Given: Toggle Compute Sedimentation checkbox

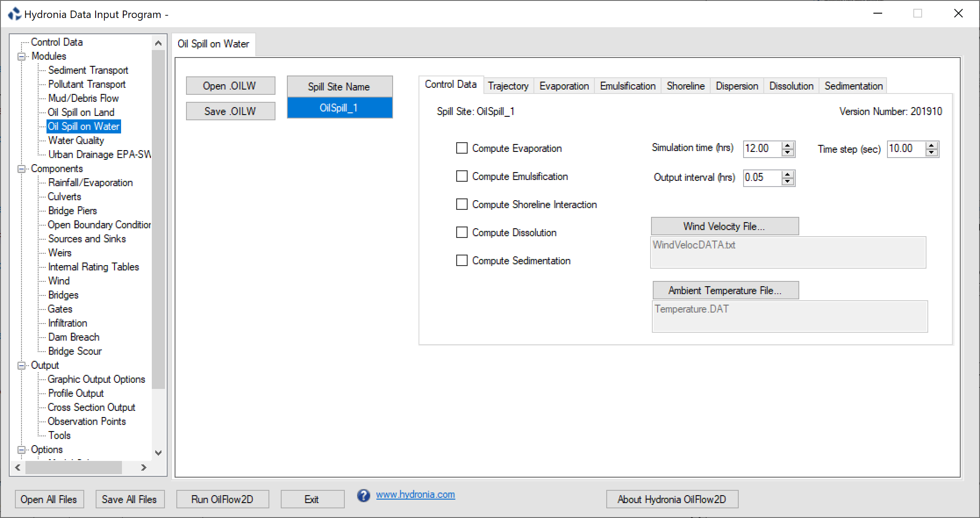Looking at the screenshot, I should (x=462, y=261).
